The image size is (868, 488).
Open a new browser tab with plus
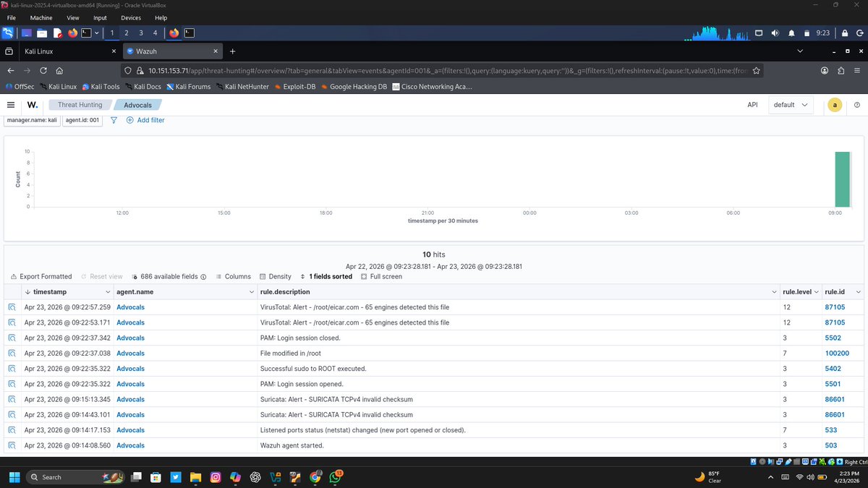232,51
